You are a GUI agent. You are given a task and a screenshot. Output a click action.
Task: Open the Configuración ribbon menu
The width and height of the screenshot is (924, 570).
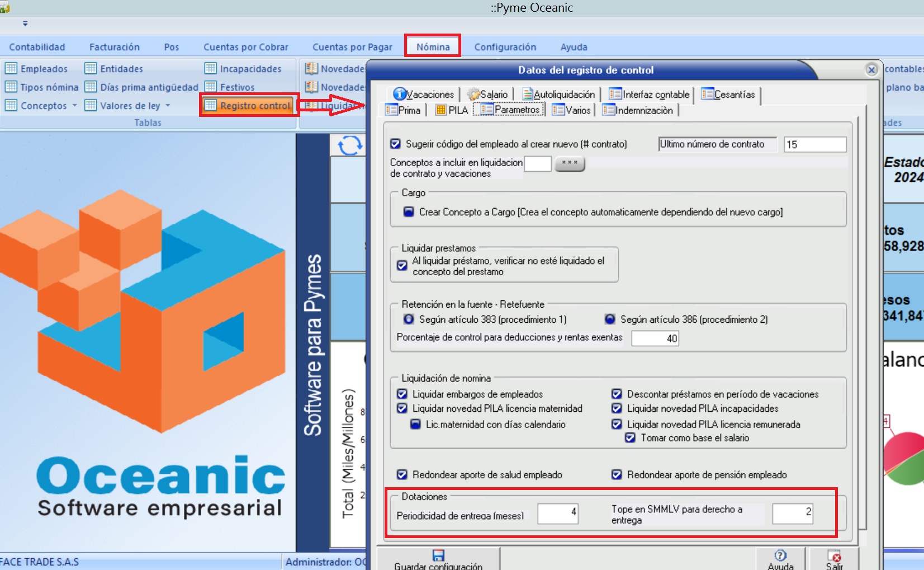tap(505, 47)
